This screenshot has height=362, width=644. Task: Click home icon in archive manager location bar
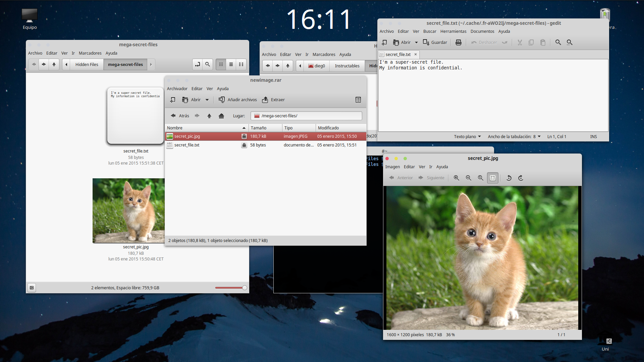coord(221,116)
